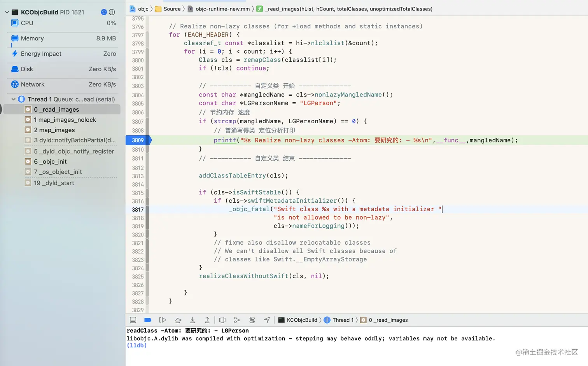Screen dimensions: 588x366
Task: Click swiftMetadataInitializer on line 3816
Action: click(292, 201)
